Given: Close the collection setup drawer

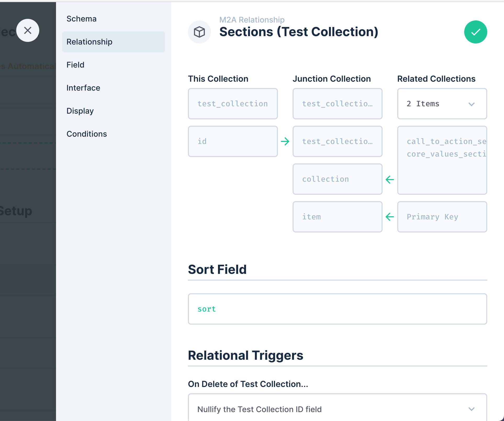Looking at the screenshot, I should (x=28, y=30).
